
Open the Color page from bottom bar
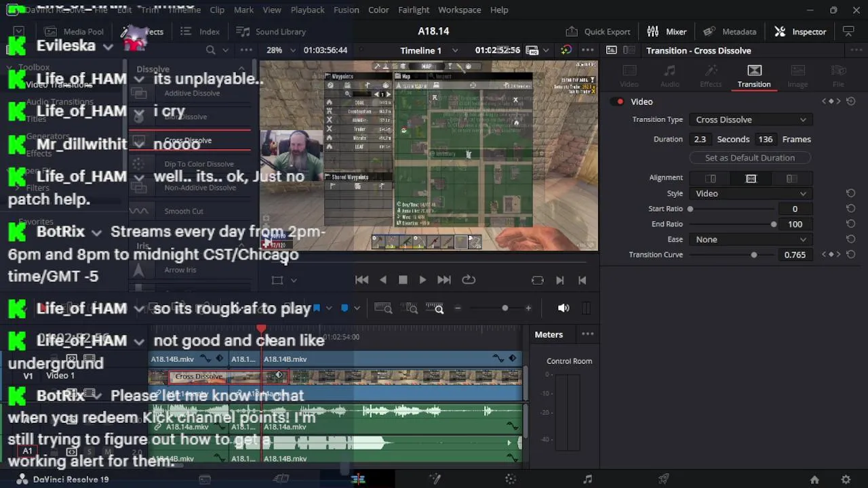(x=511, y=479)
